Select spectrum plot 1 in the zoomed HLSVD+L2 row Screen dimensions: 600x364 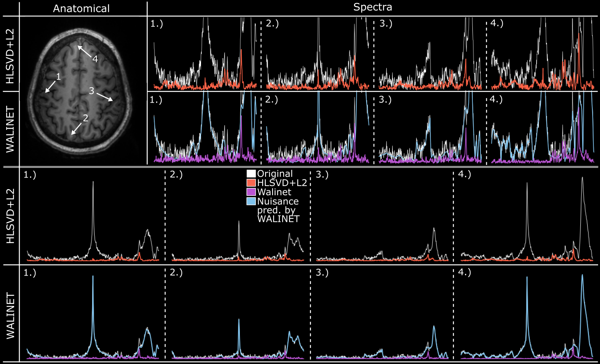coord(204,54)
